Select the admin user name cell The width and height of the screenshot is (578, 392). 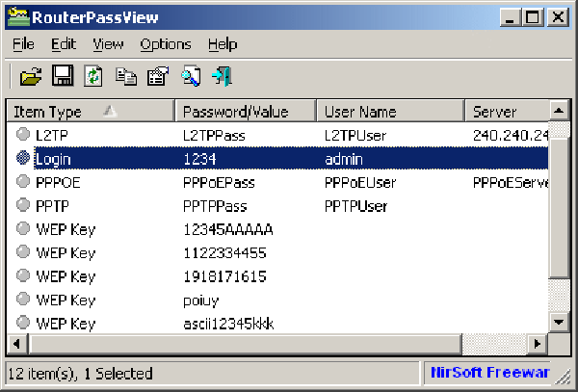pyautogui.click(x=344, y=159)
